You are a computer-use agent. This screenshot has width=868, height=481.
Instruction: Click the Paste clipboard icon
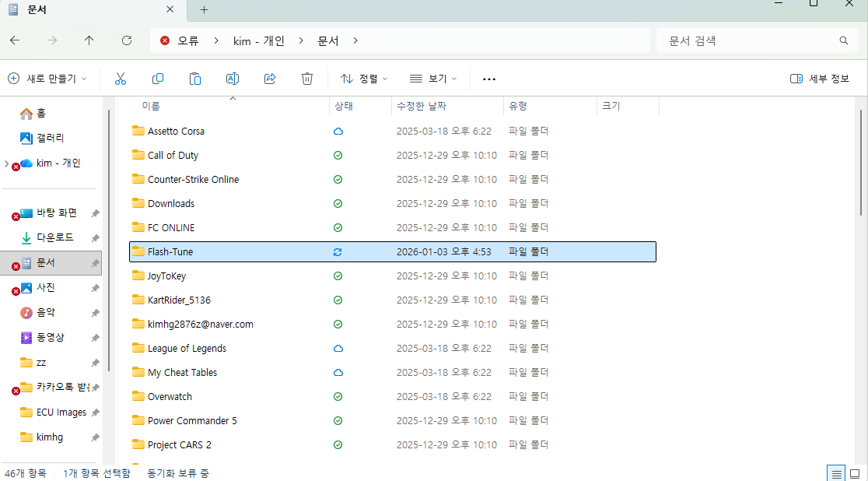point(195,79)
